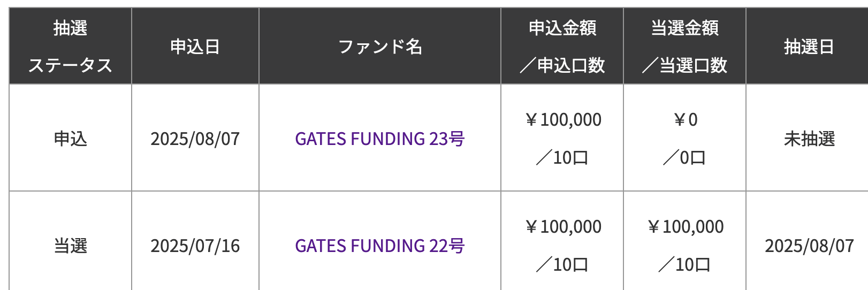
Task: Click the ／0口 winning units text
Action: click(684, 157)
